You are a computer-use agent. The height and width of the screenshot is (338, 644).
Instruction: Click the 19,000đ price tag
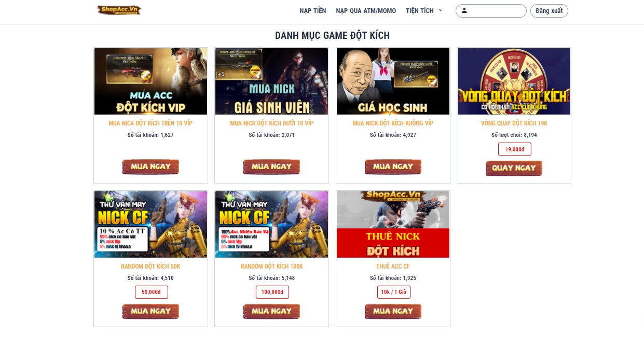(x=514, y=149)
